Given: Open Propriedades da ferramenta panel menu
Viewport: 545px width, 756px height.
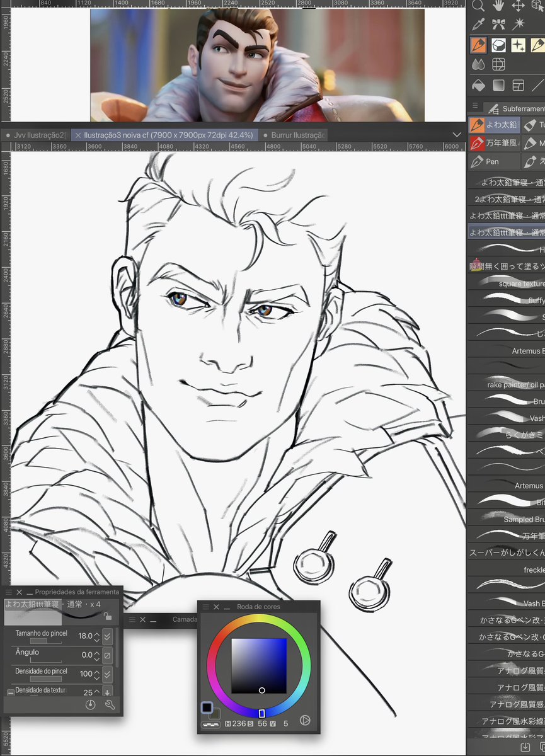Looking at the screenshot, I should [x=9, y=592].
